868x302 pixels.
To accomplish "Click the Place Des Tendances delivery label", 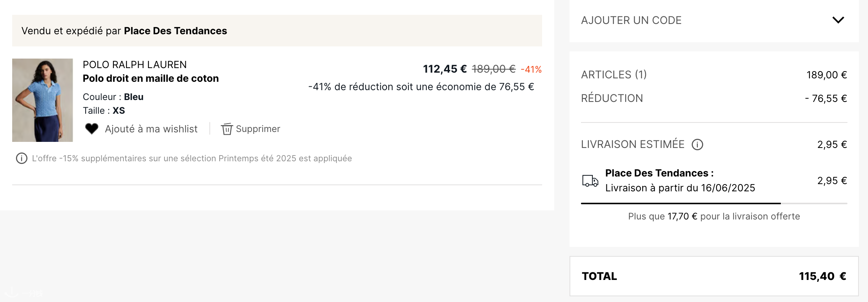I will click(659, 173).
